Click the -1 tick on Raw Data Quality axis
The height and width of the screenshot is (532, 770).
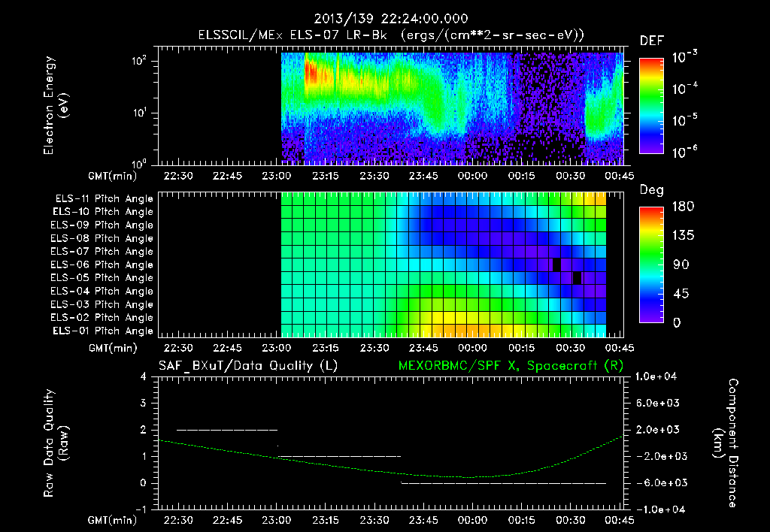(x=141, y=509)
